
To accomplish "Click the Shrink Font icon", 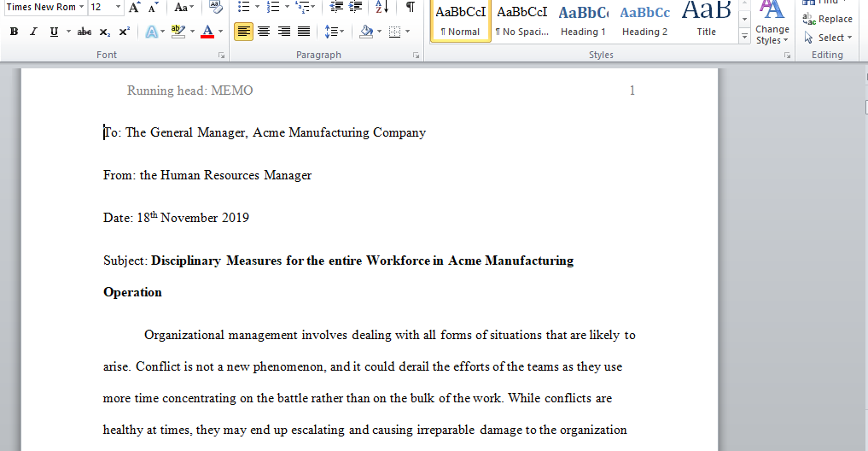I will (x=154, y=7).
